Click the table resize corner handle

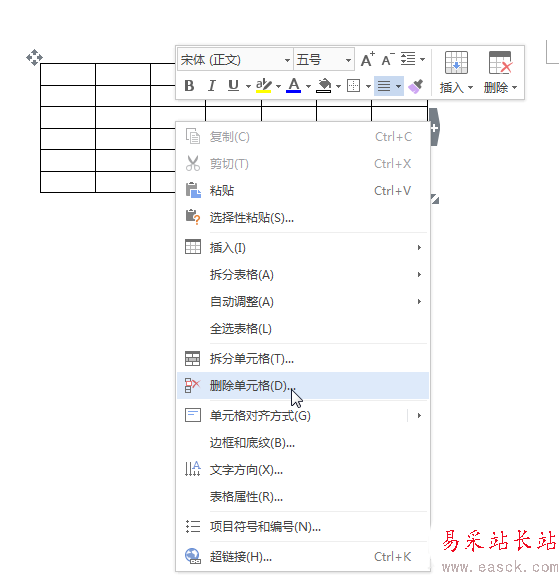(435, 199)
